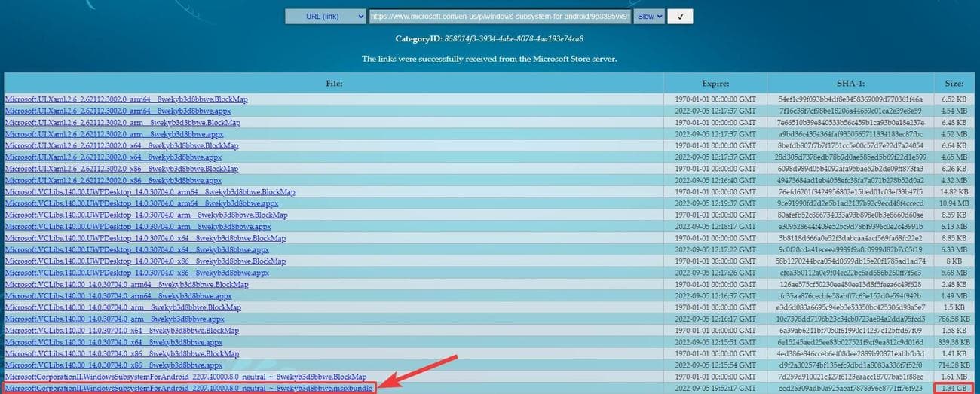Open VCLibs UWPDesktop arm BlockMap file
Image resolution: width=980 pixels, height=394 pixels.
coord(145,215)
